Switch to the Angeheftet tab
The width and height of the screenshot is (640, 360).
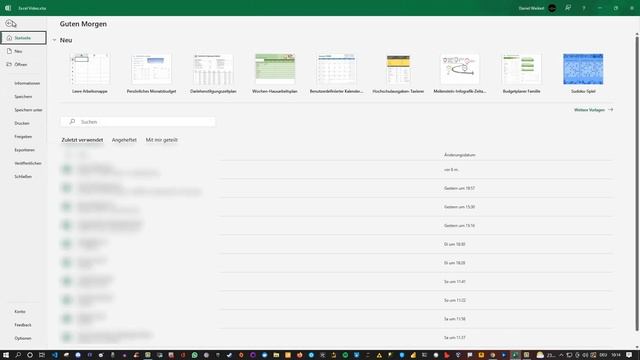coord(124,140)
